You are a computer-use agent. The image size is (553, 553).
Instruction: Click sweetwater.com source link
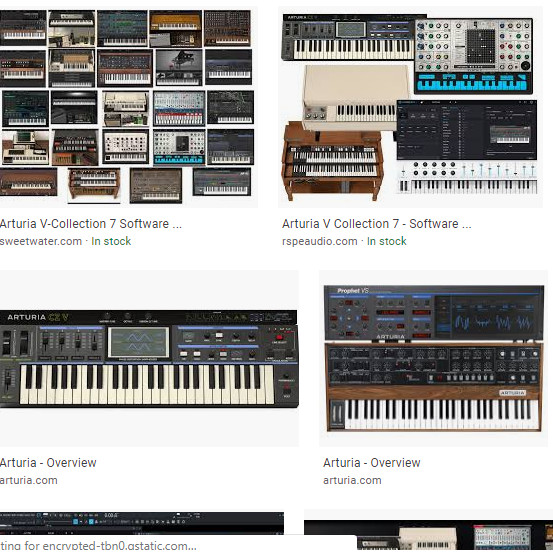click(41, 241)
